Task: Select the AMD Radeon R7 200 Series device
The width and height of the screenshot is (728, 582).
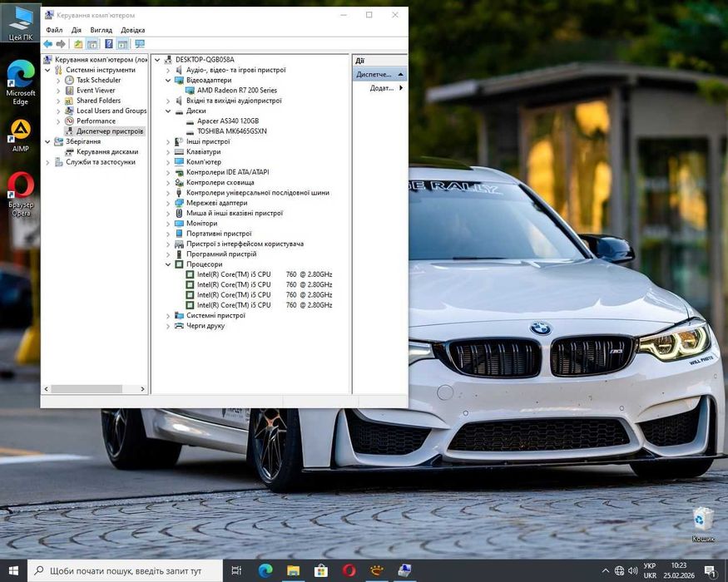Action: pos(236,90)
